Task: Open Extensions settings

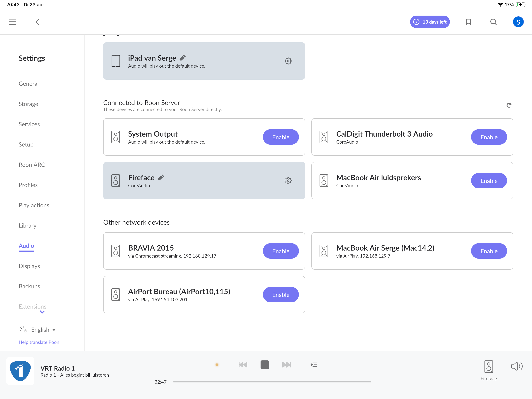Action: (x=33, y=306)
